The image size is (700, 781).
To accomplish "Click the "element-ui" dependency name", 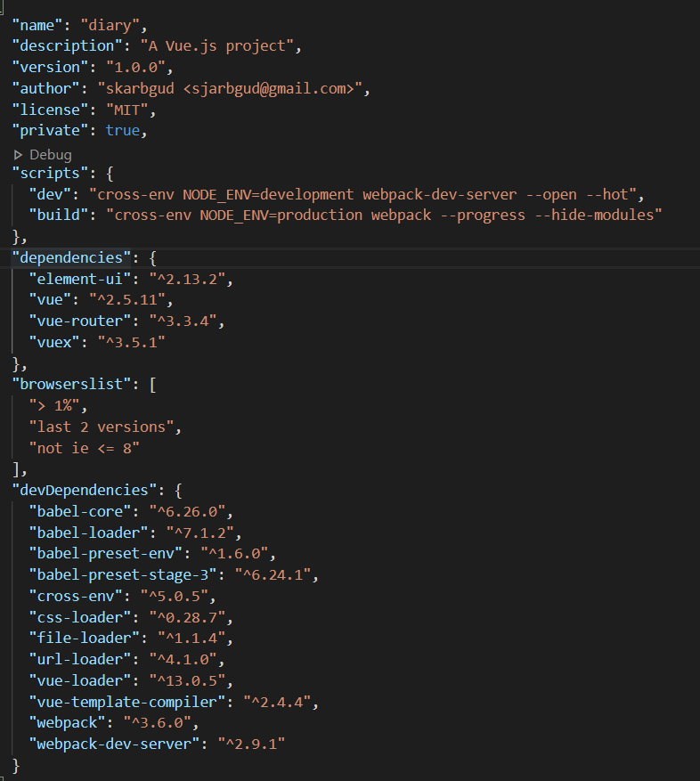I will (x=80, y=279).
